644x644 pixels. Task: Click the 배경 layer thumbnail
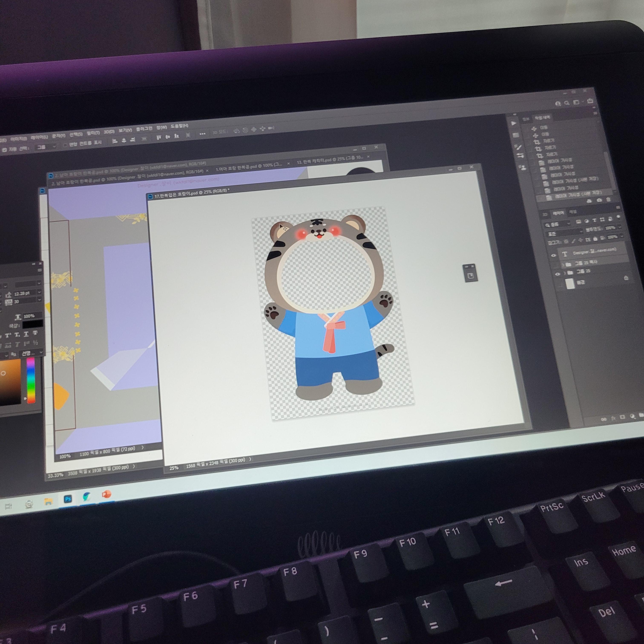click(570, 284)
